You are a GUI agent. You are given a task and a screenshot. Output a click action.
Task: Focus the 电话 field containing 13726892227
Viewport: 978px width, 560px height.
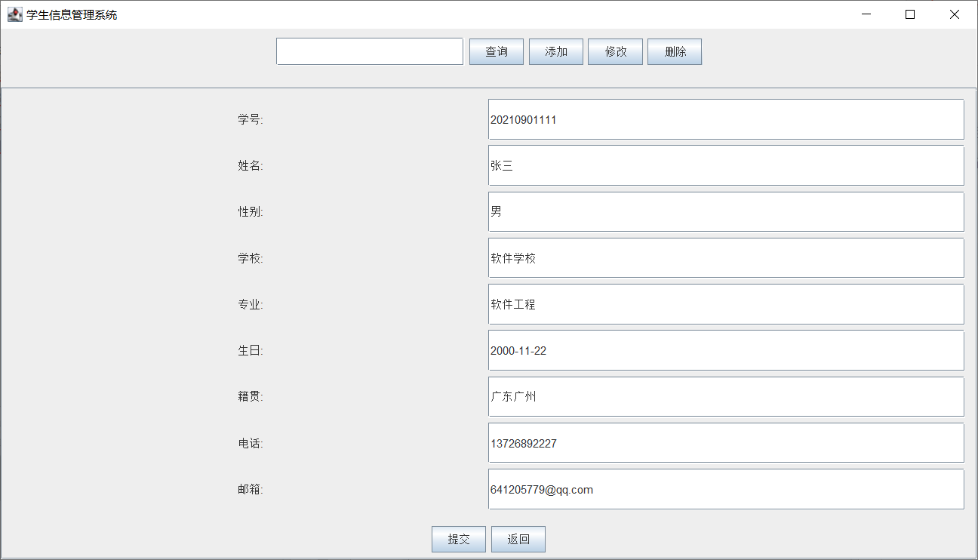coord(726,443)
